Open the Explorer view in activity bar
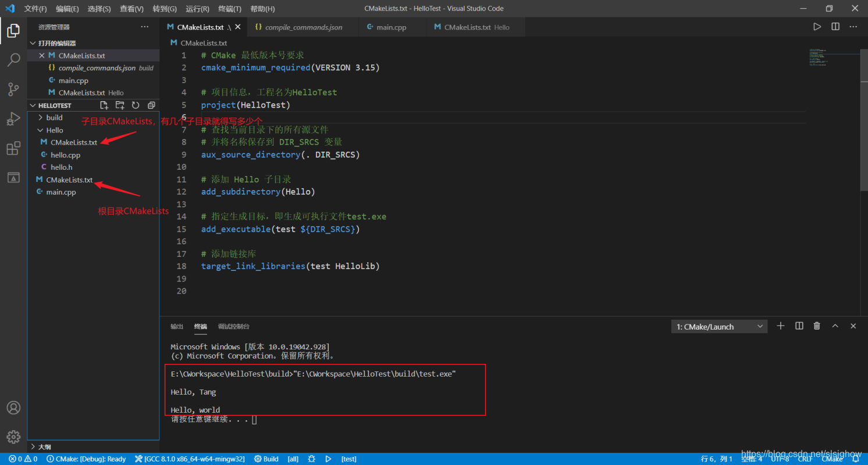 point(13,31)
